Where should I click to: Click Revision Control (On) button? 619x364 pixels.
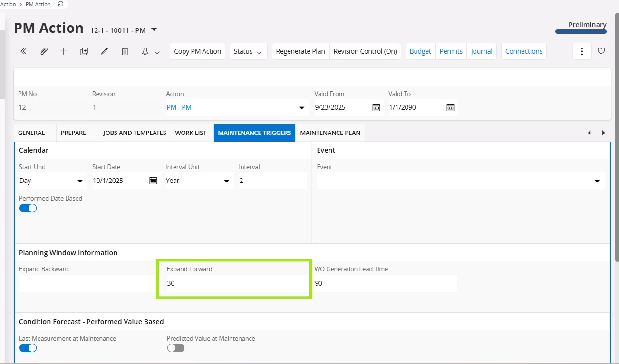coord(365,51)
